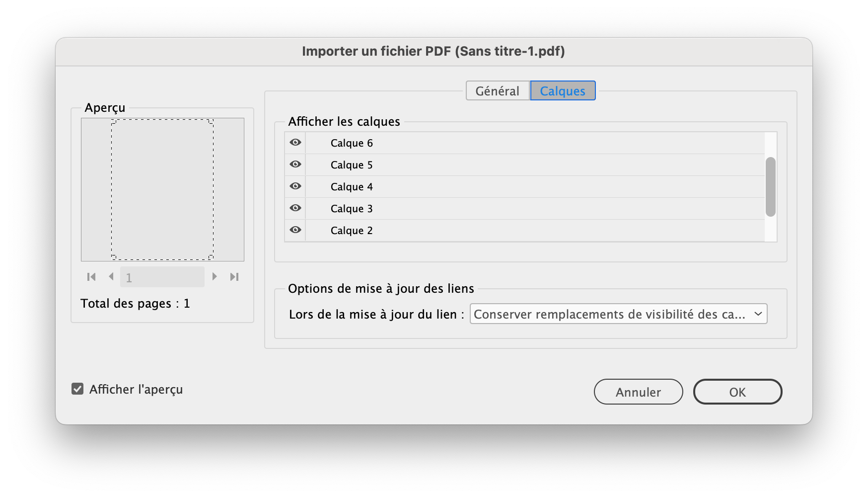Click the page number input field
The width and height of the screenshot is (868, 498).
click(x=162, y=277)
